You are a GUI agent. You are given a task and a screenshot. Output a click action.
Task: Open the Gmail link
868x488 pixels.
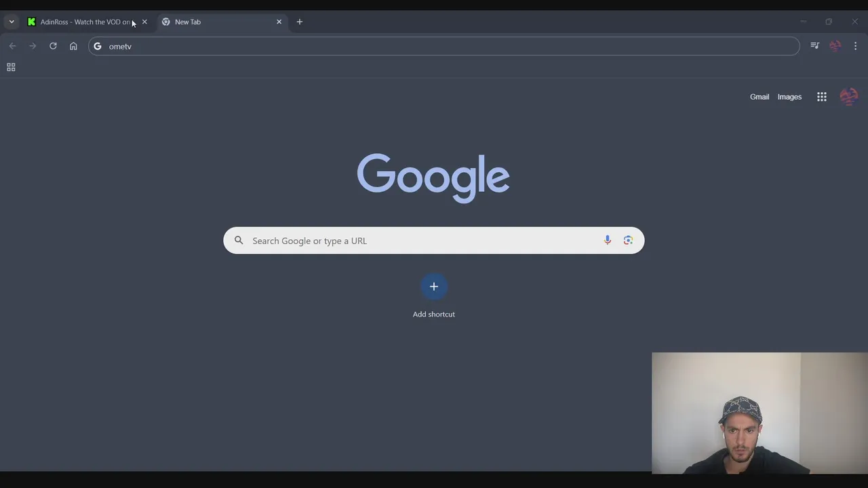pyautogui.click(x=759, y=97)
